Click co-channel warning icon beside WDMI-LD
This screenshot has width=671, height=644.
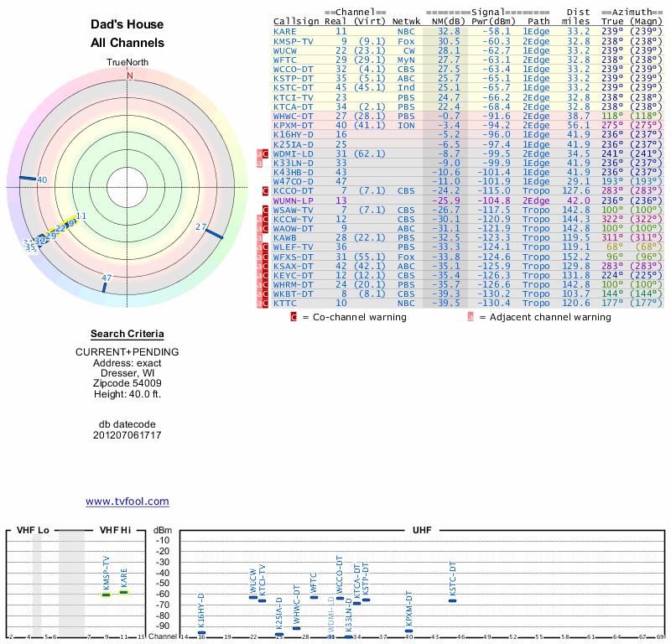pos(266,153)
